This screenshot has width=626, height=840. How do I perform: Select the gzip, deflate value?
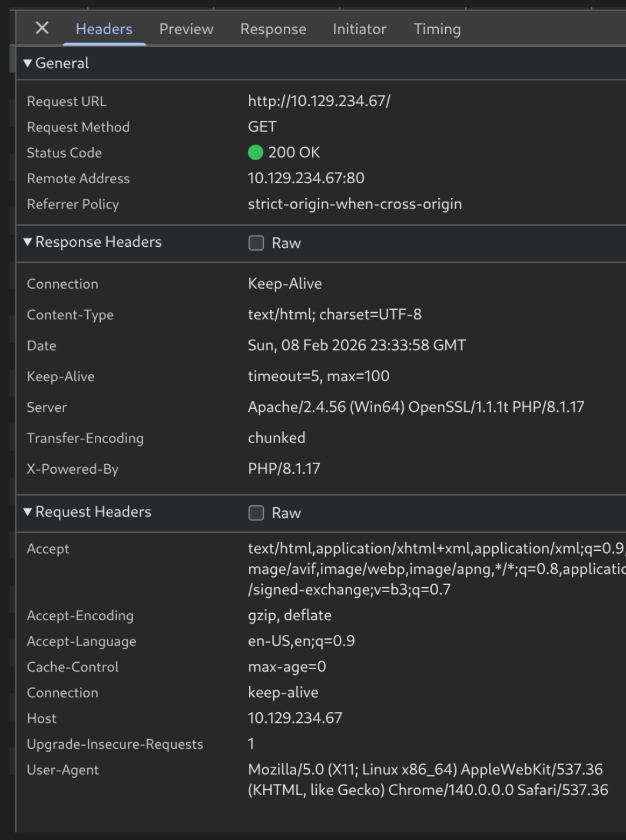pyautogui.click(x=290, y=616)
